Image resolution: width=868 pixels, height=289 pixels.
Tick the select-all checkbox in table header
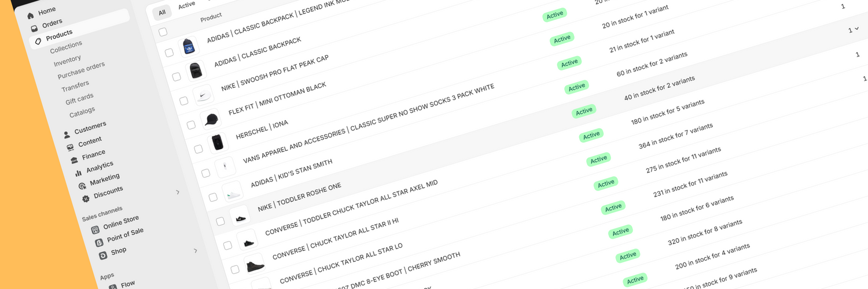click(x=163, y=31)
